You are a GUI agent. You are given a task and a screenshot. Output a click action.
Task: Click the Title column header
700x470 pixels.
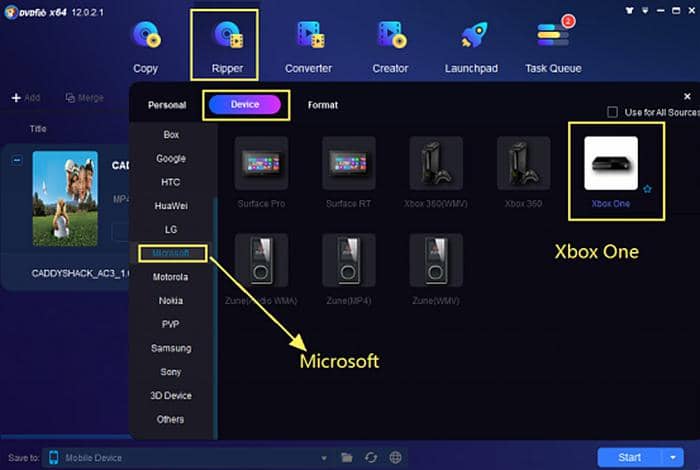pyautogui.click(x=38, y=129)
